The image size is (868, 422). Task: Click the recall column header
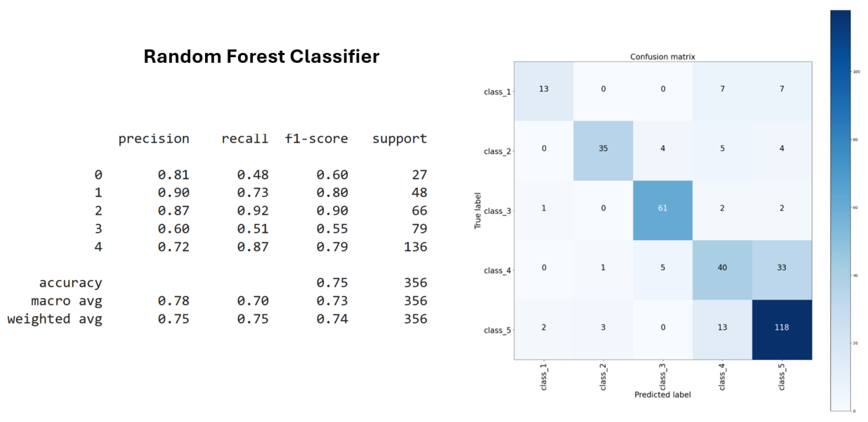(x=245, y=139)
